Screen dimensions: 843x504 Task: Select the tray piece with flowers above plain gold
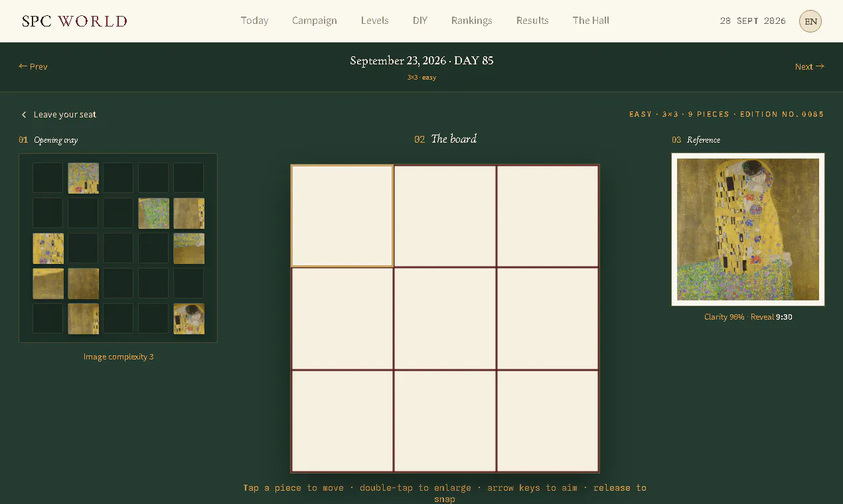click(x=189, y=249)
